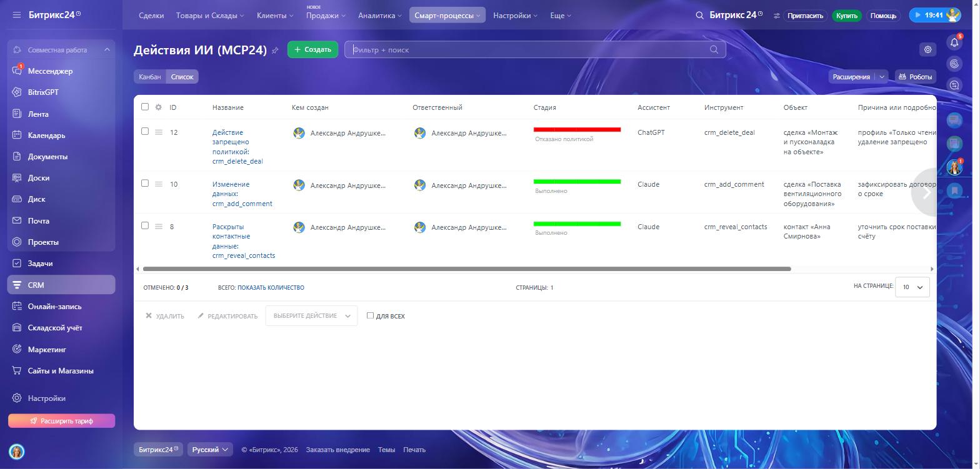Image resolution: width=980 pixels, height=469 pixels.
Task: Open the Русский language selector
Action: coord(210,450)
